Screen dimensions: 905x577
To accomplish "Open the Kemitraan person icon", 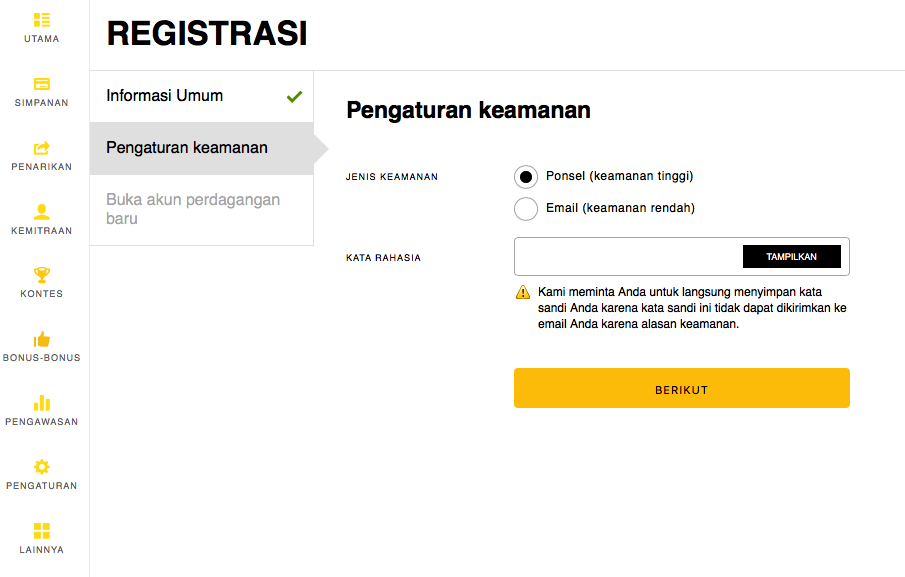I will 42,211.
